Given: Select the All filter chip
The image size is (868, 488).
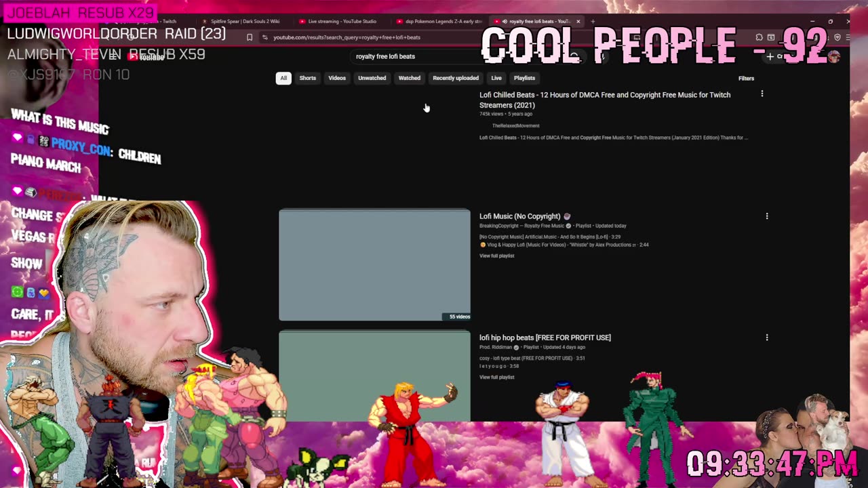Looking at the screenshot, I should [x=283, y=78].
